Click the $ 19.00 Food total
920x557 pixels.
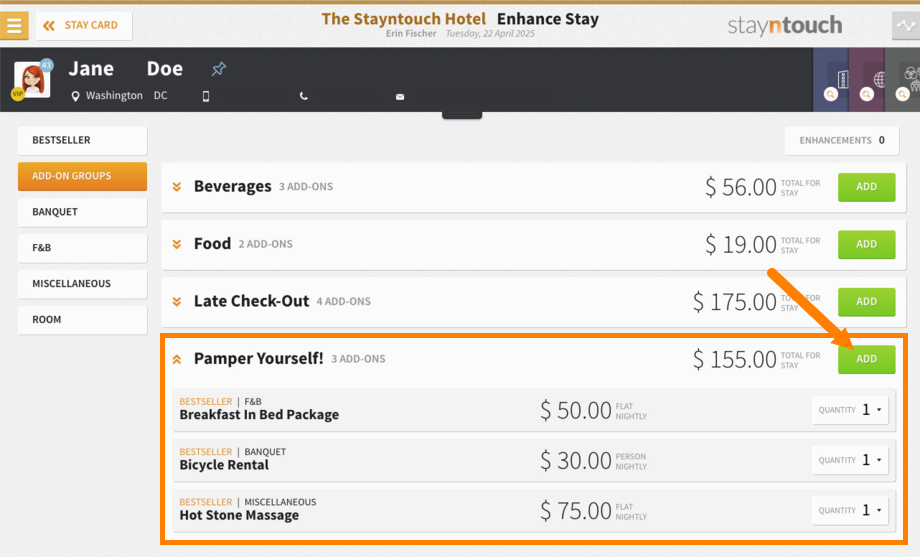[740, 244]
